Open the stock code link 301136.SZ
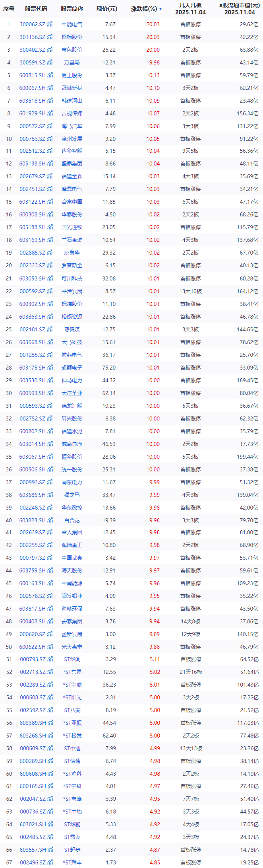 click(x=33, y=37)
